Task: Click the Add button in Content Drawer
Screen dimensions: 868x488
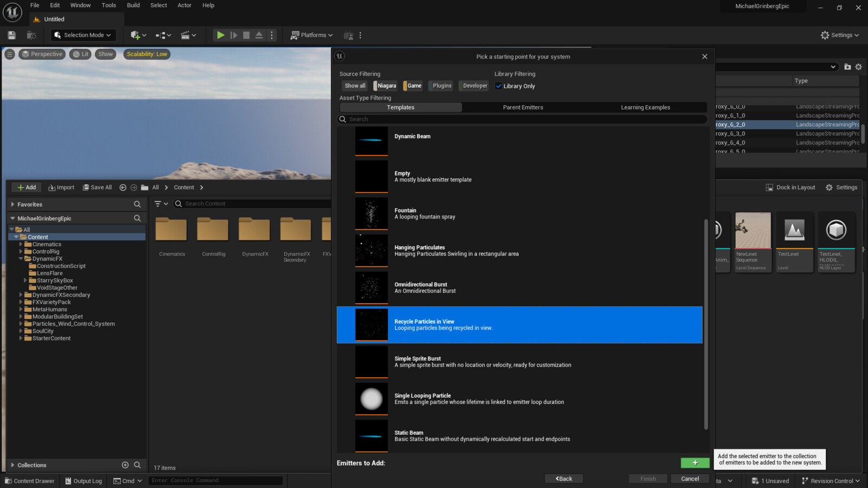Action: pyautogui.click(x=27, y=188)
